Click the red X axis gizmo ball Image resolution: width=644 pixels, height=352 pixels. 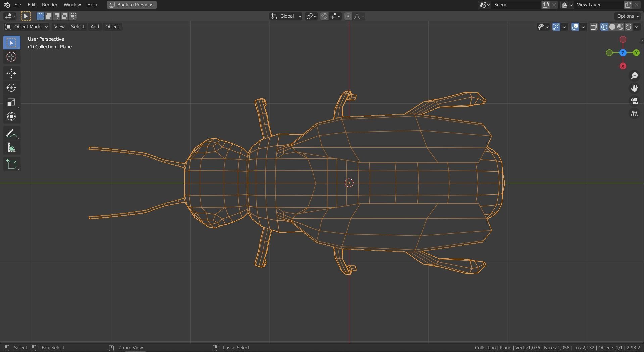click(623, 66)
